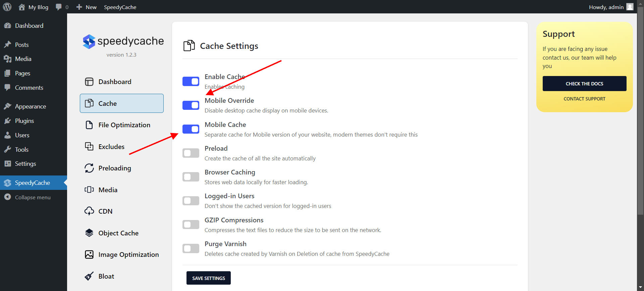The image size is (644, 291).
Task: Click the WP Dashboard gauge icon
Action: [x=7, y=26]
